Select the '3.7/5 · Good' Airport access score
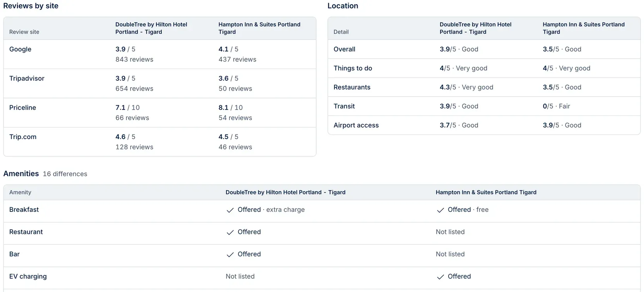Image resolution: width=644 pixels, height=292 pixels. (459, 125)
